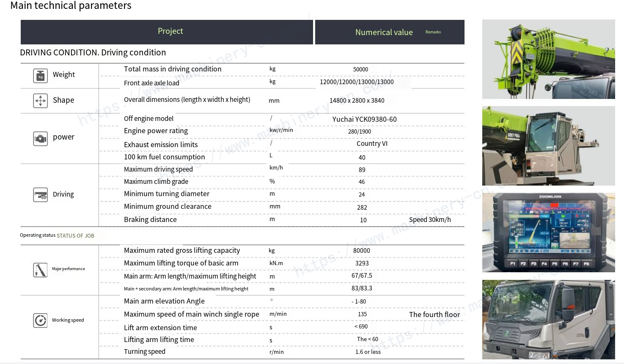The image size is (624, 364).
Task: Open the truck cab front photo
Action: click(549, 320)
